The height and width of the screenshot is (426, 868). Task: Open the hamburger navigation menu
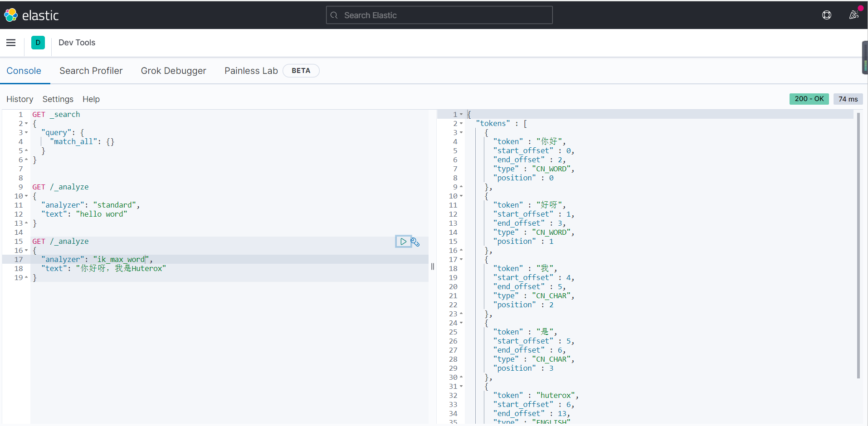click(x=11, y=43)
